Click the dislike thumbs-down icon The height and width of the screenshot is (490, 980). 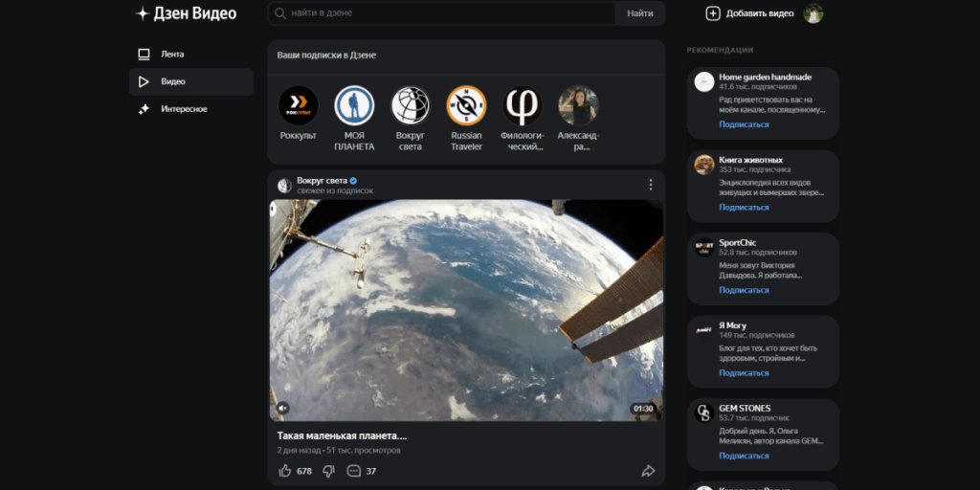click(x=328, y=471)
